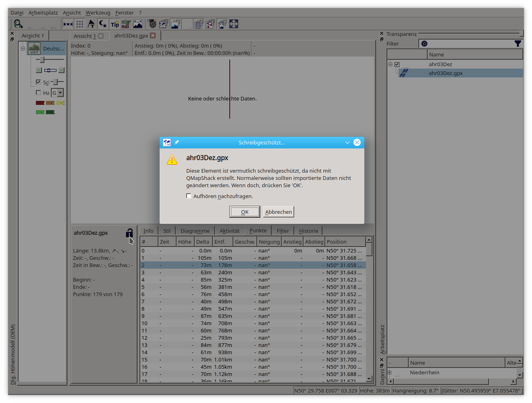Click the 'Neigung' column header
Screen dimensions: 532x403
[x=269, y=242]
